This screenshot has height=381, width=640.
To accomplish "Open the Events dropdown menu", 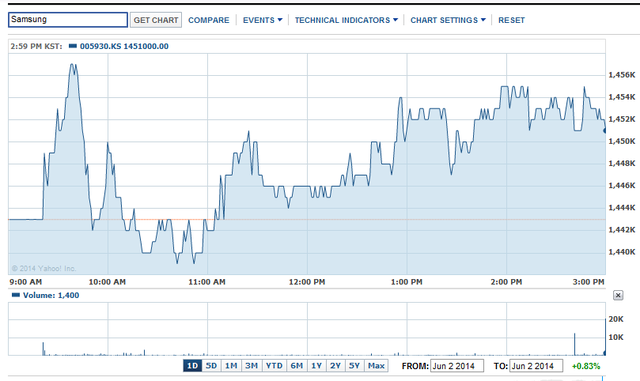I will coord(262,20).
